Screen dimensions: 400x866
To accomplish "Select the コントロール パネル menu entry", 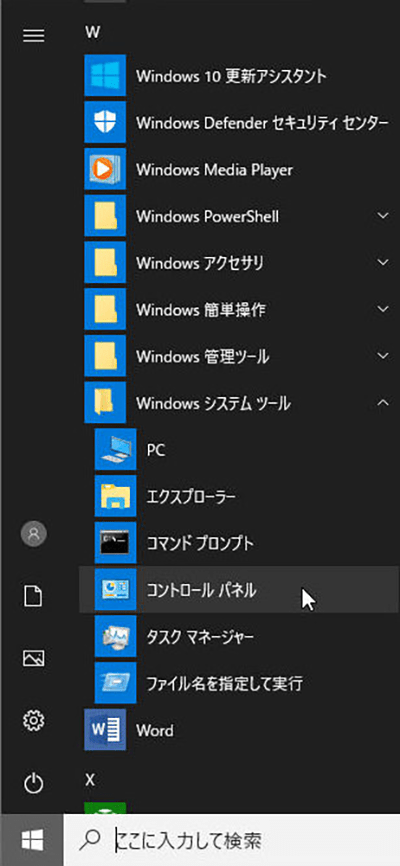I will pos(239,590).
